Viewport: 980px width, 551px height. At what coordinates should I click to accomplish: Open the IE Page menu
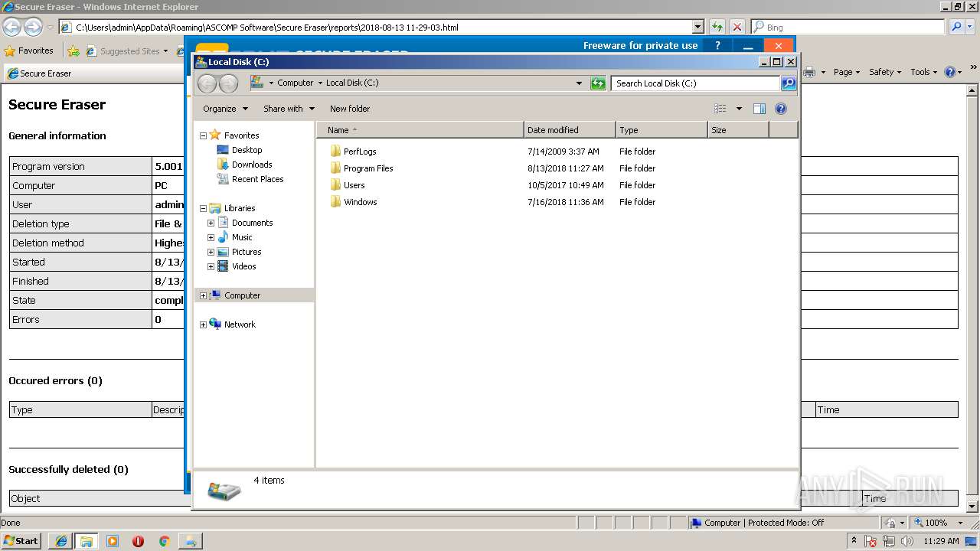(847, 72)
